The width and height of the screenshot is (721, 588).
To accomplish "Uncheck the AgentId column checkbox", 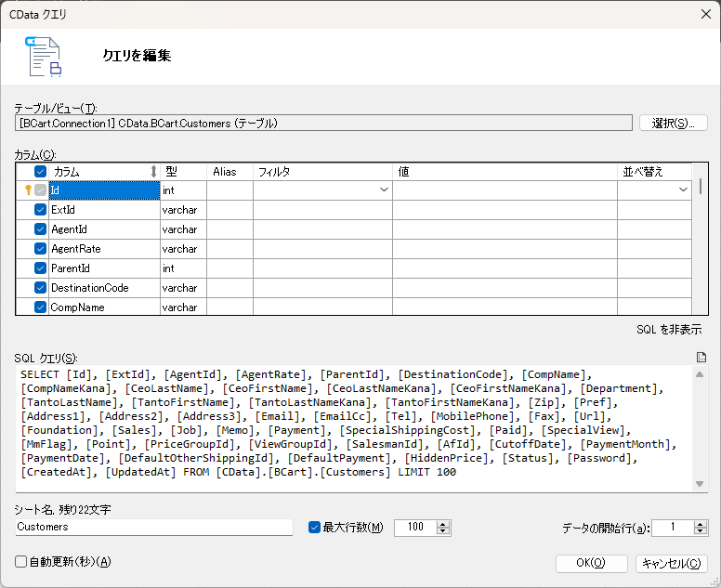I will 41,229.
